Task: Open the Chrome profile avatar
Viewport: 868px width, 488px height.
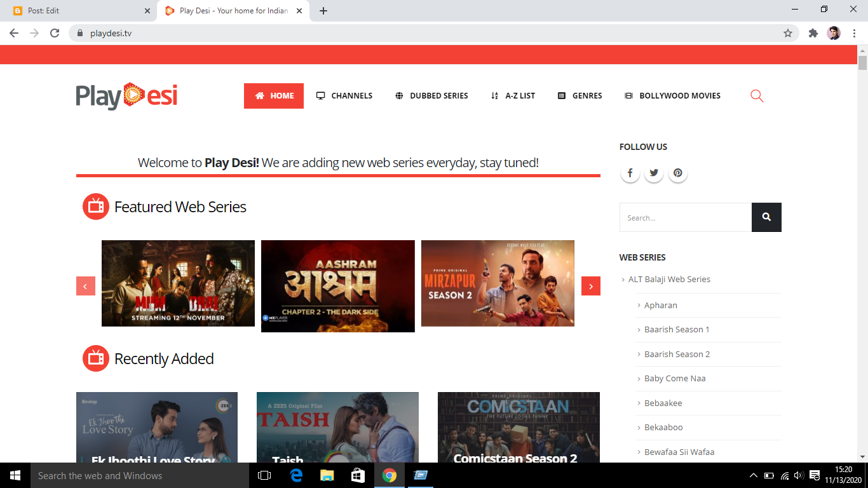Action: pyautogui.click(x=834, y=33)
